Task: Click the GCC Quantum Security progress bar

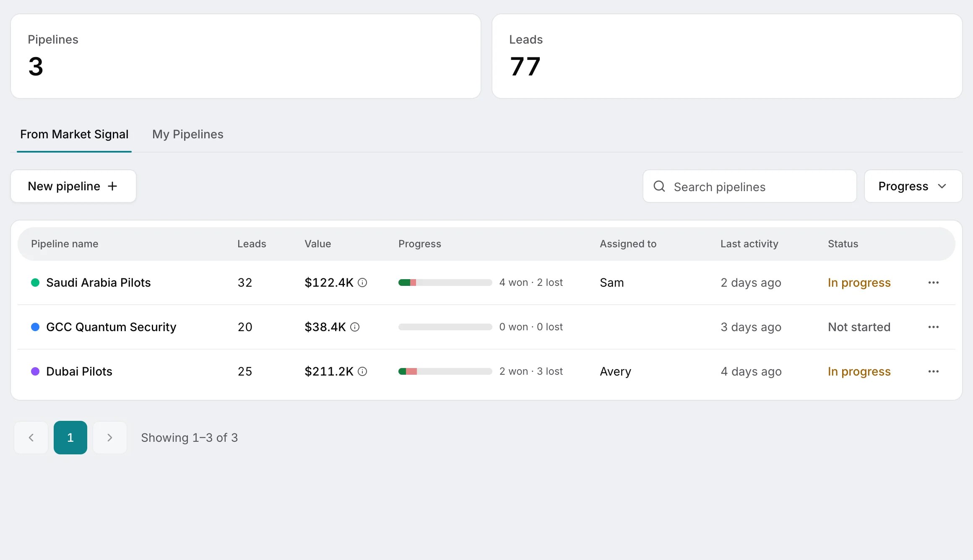Action: coord(445,327)
